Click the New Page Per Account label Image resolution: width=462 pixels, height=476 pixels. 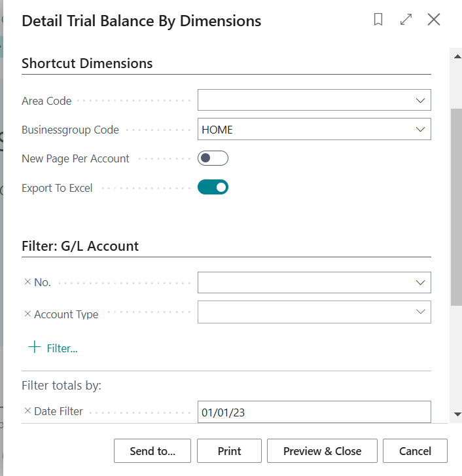[x=75, y=158]
